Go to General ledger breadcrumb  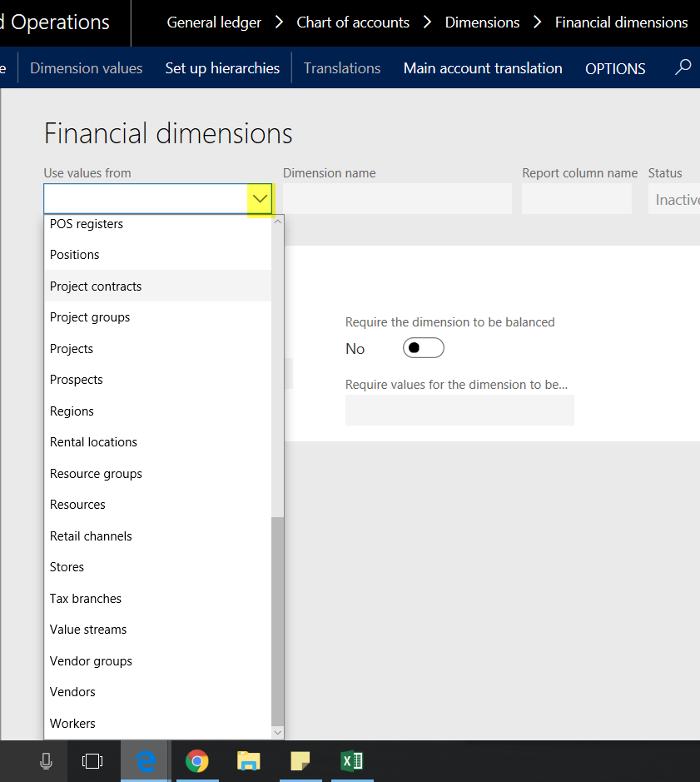(x=214, y=22)
